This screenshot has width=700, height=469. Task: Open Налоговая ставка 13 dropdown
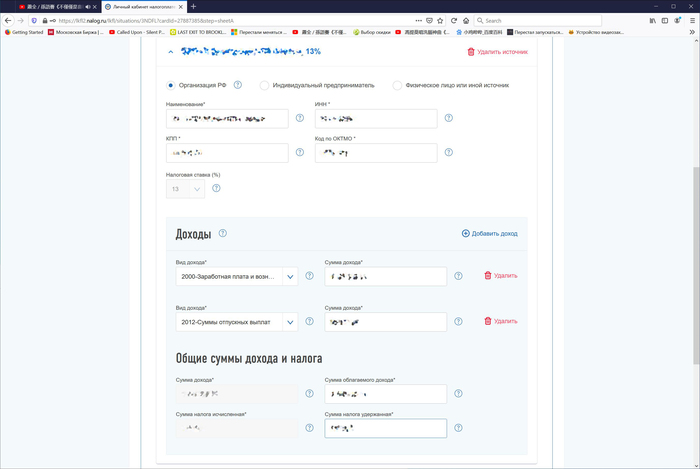click(185, 189)
